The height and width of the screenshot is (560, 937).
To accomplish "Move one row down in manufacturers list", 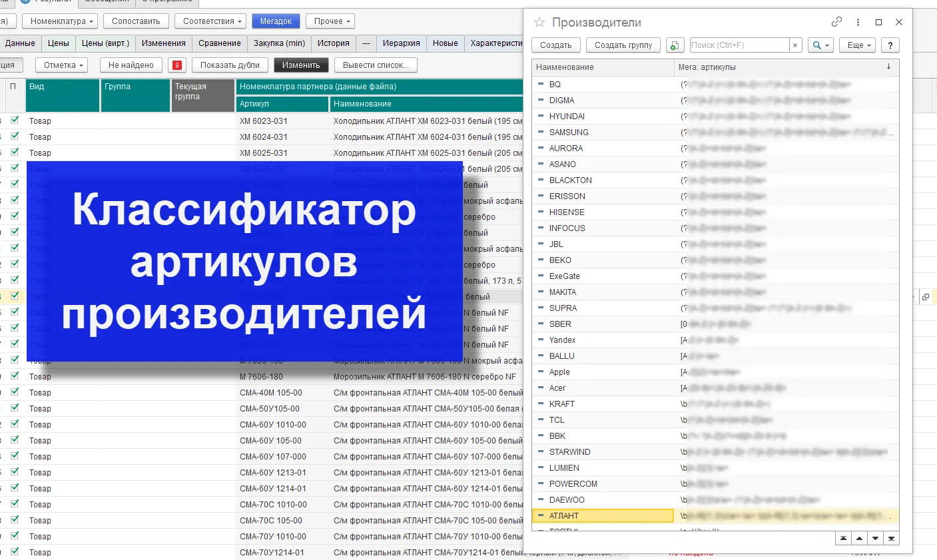I will (x=876, y=538).
